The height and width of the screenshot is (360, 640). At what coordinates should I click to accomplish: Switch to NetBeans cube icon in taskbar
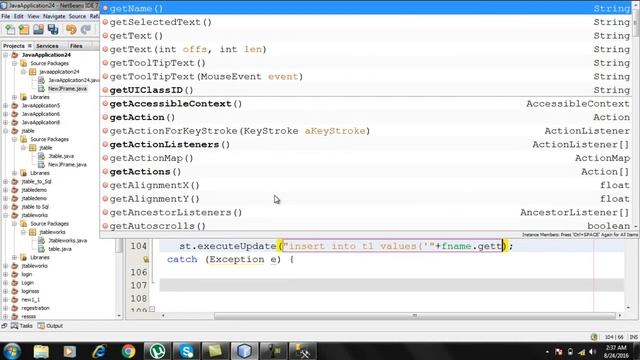click(x=244, y=351)
